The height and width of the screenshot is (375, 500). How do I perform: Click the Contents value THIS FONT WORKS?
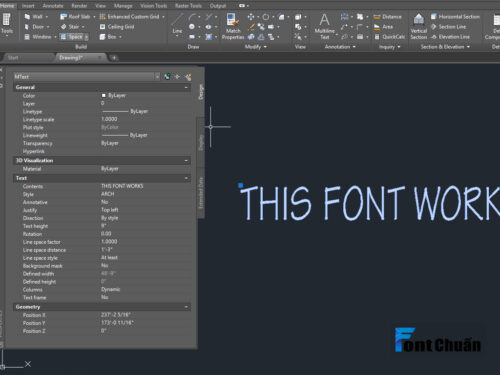[122, 186]
